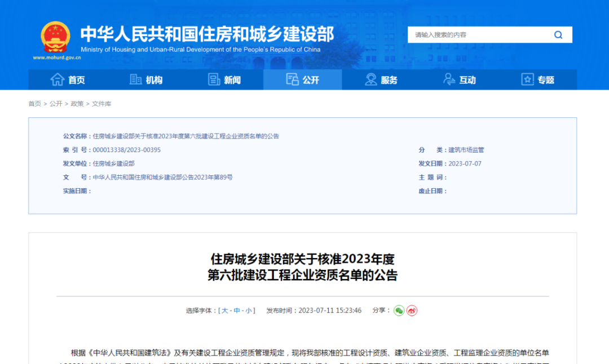Click the 政策 breadcrumb link

coord(77,103)
